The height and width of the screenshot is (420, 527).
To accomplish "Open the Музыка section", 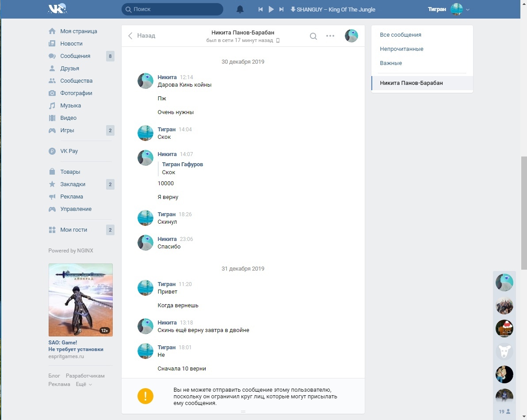I will point(70,106).
